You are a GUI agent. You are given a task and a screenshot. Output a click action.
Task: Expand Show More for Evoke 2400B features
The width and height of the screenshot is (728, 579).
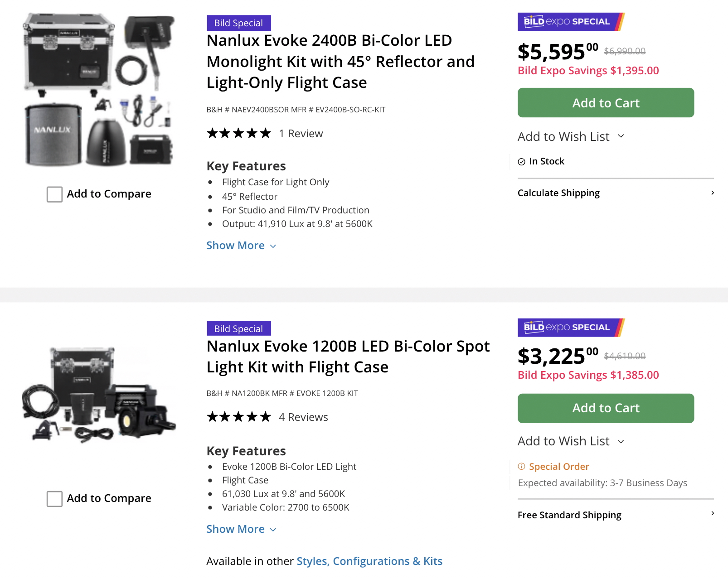[241, 246]
